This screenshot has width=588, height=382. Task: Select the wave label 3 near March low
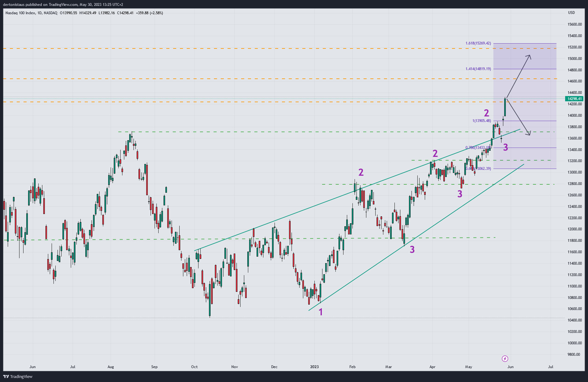pos(412,250)
